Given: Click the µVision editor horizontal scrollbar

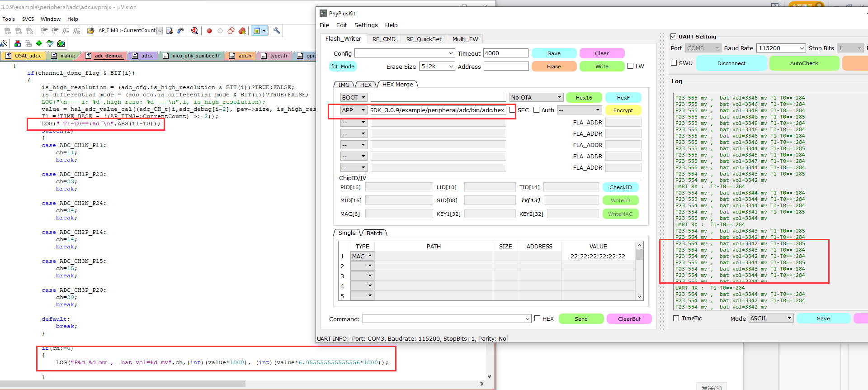Looking at the screenshot, I should [242, 384].
